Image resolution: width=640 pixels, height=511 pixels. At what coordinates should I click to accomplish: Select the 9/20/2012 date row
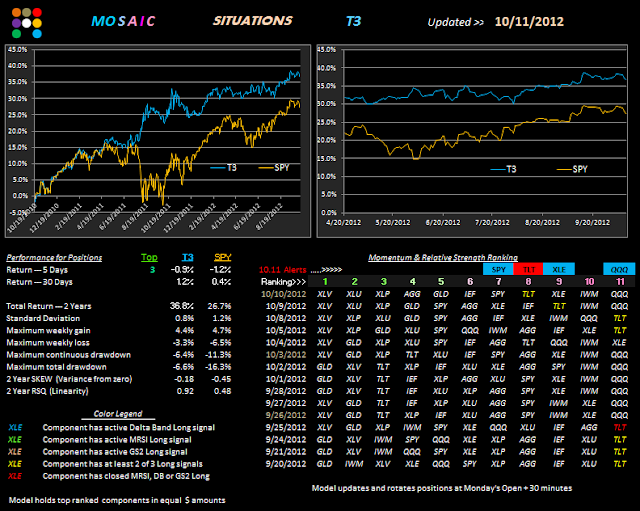pos(286,464)
